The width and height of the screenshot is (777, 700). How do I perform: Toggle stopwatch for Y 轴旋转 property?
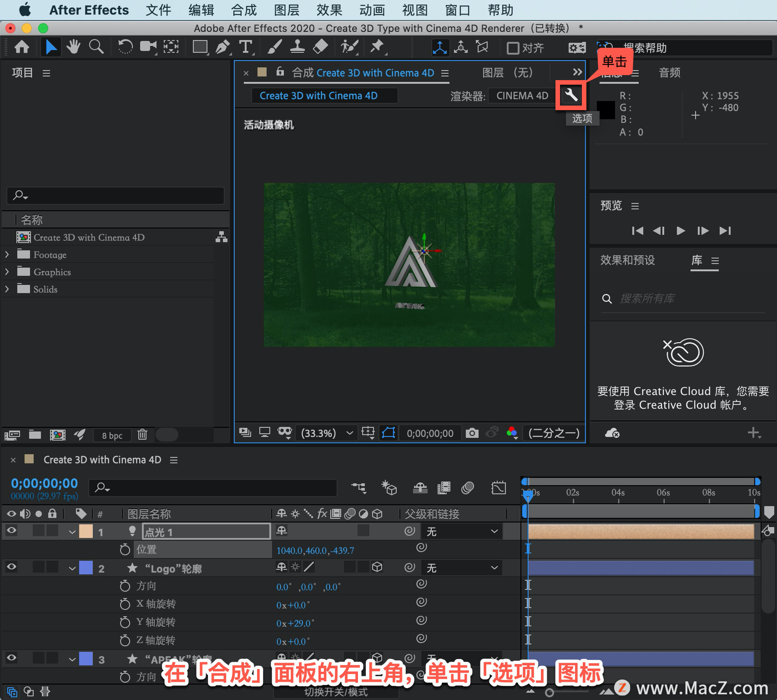pos(125,622)
